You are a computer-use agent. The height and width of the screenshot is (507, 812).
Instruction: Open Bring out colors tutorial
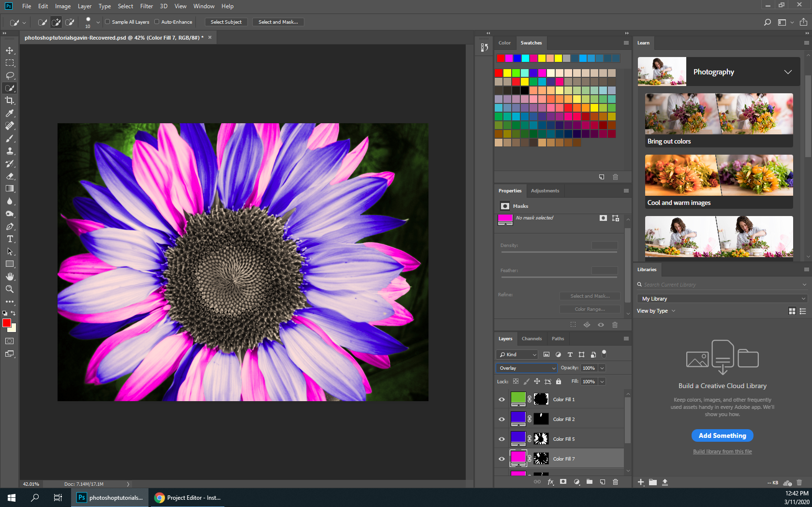719,120
